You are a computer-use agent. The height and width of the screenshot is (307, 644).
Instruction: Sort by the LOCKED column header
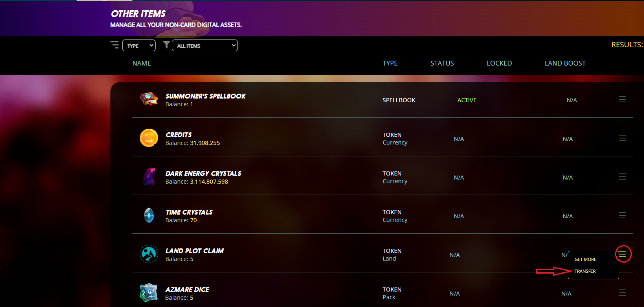pyautogui.click(x=499, y=63)
